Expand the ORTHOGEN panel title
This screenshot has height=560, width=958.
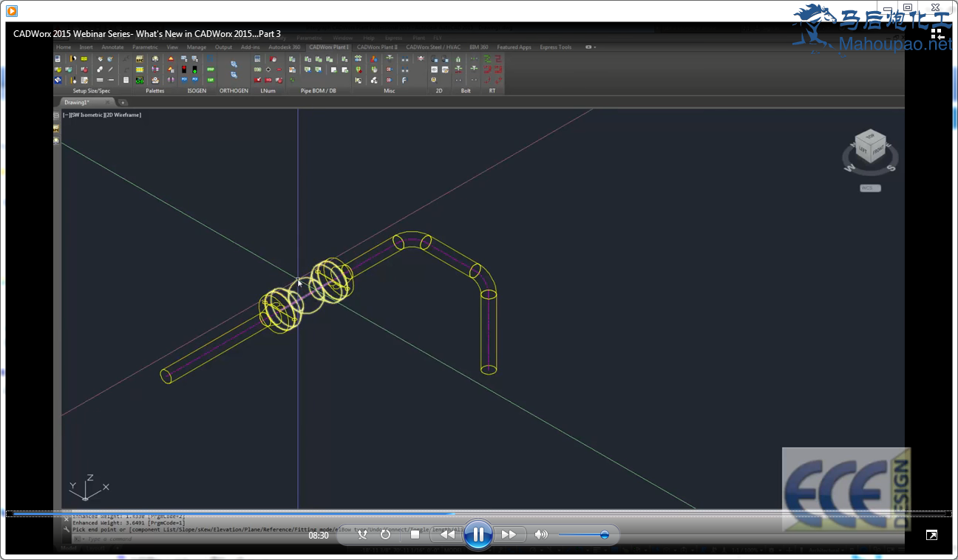tap(234, 91)
